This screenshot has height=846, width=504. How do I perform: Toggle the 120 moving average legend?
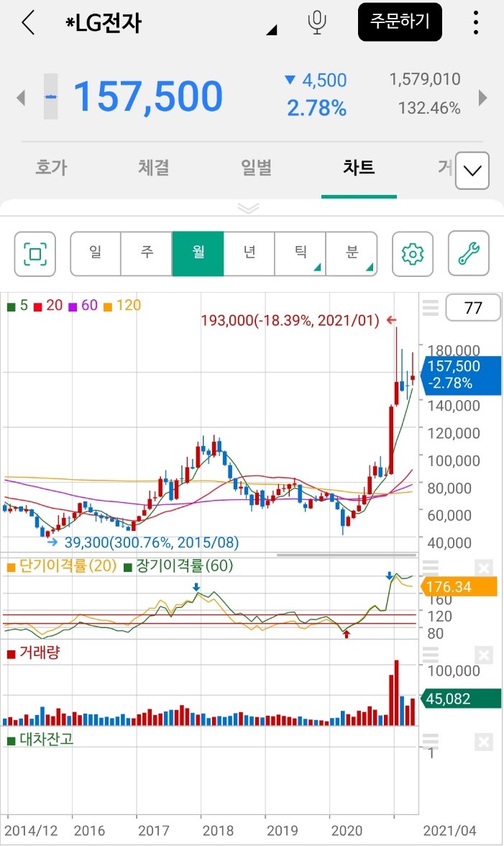point(122,305)
